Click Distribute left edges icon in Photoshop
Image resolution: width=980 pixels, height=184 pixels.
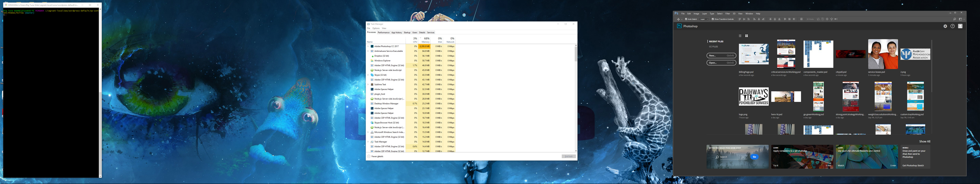pos(785,19)
